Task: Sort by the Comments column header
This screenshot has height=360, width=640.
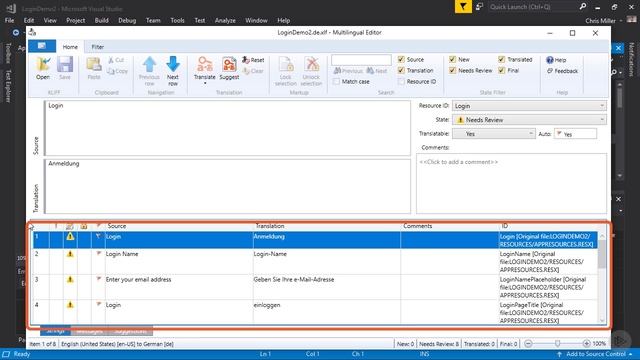Action: 449,226
